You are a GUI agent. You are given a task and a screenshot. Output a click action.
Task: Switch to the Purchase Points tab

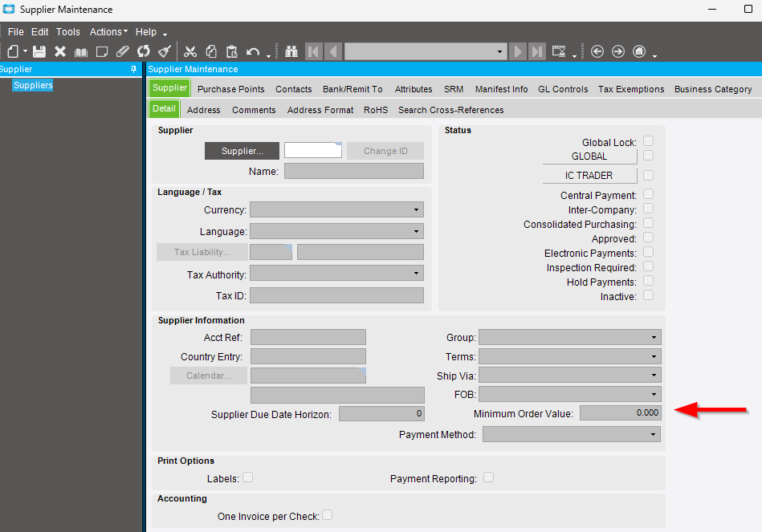click(230, 89)
